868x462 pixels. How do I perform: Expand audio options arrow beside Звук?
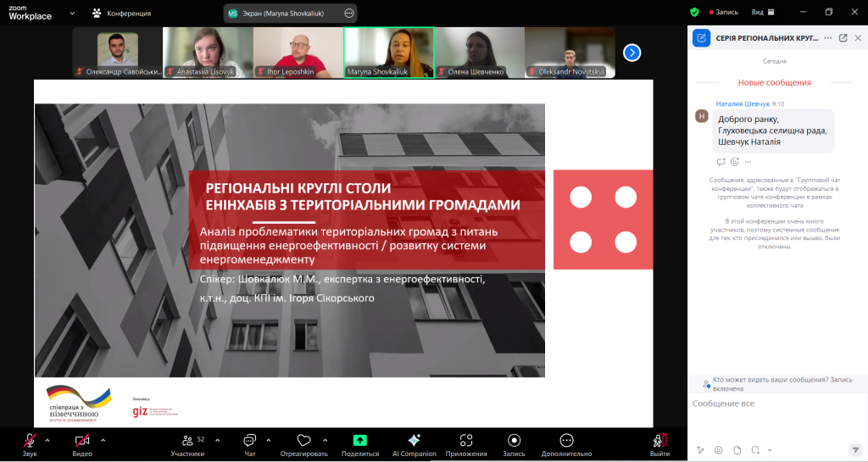[x=47, y=441]
